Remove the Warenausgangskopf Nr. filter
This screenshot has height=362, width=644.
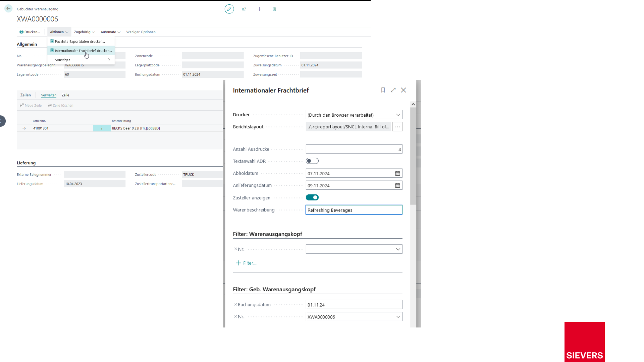[235, 249]
